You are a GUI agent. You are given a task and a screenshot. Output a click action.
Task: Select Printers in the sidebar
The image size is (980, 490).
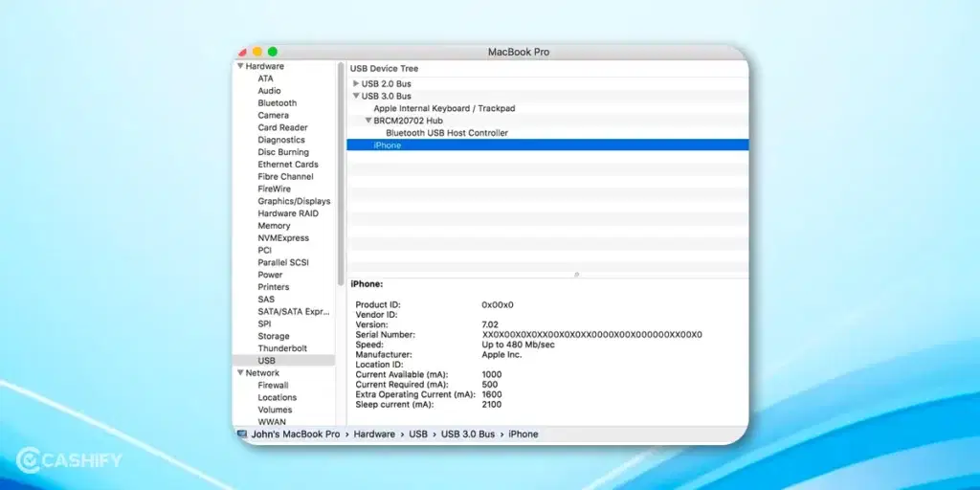274,287
